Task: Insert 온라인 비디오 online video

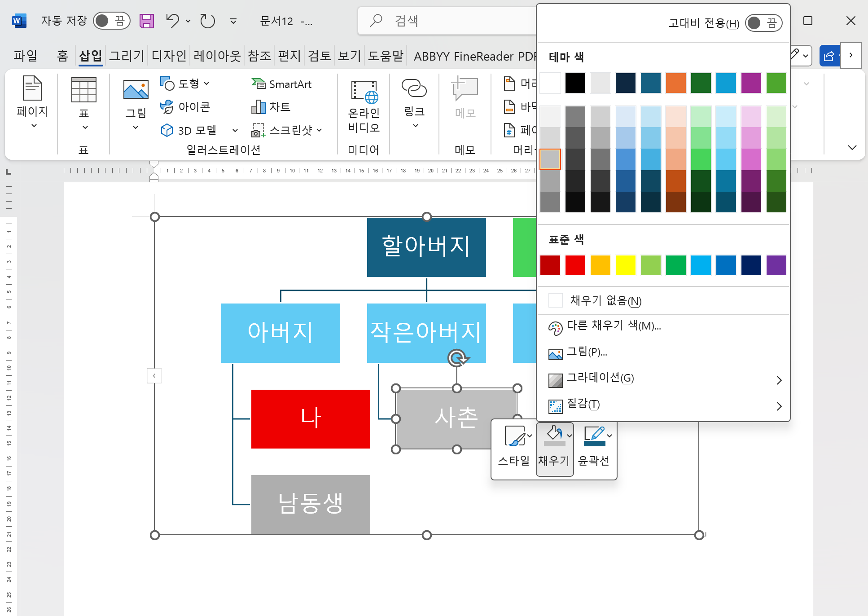Action: (x=364, y=106)
